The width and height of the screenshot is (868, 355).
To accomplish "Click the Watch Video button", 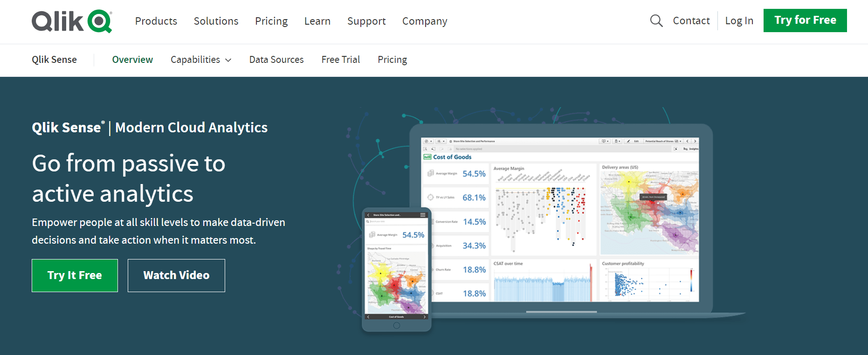I will click(x=176, y=275).
